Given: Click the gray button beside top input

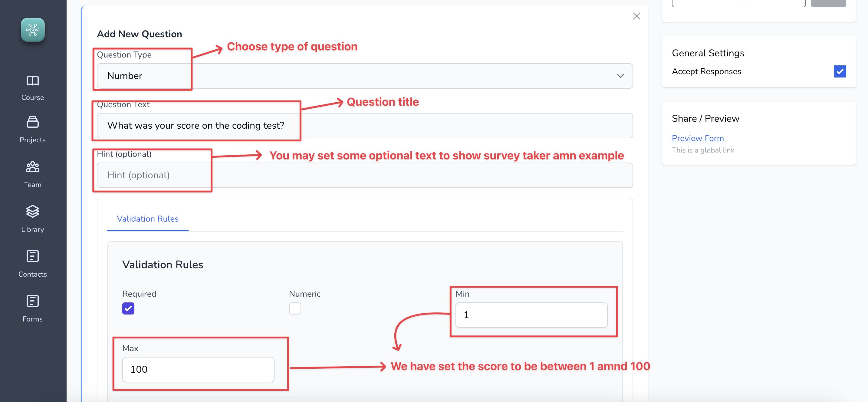Looking at the screenshot, I should click(828, 3).
